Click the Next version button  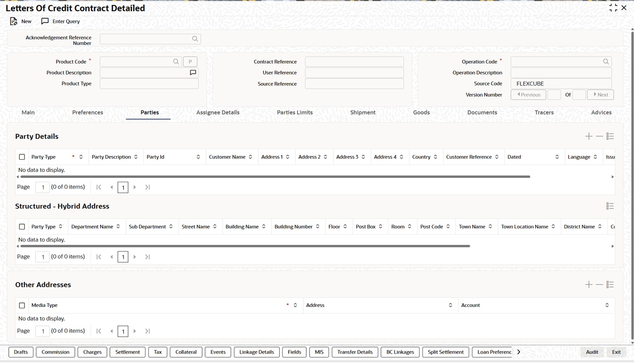601,95
